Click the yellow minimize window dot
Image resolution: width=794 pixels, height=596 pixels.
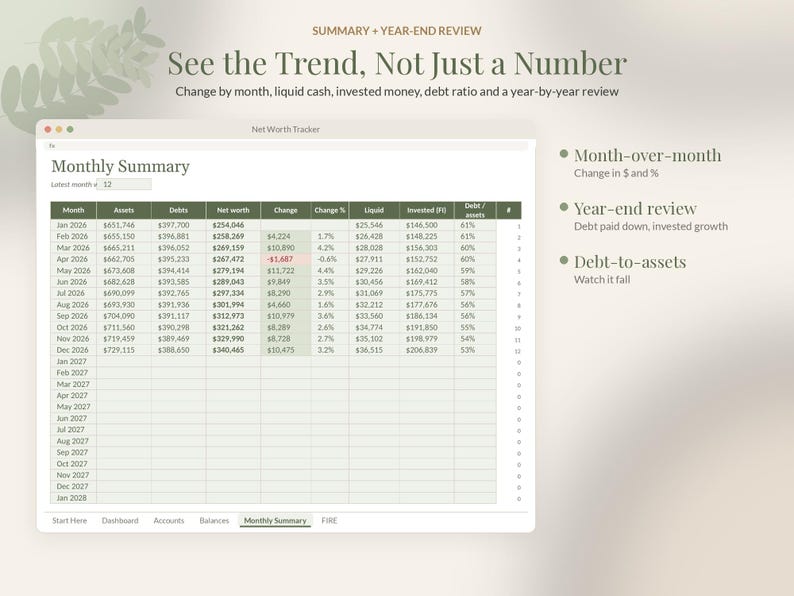pos(59,130)
